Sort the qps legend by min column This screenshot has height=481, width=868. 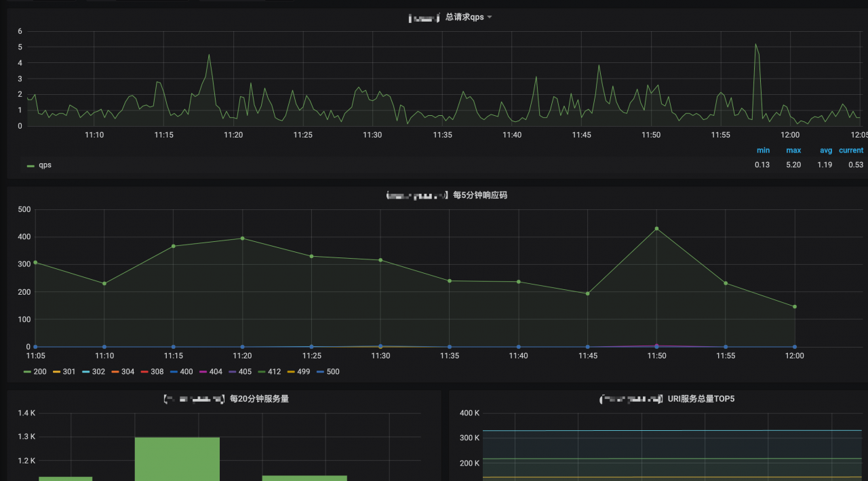pyautogui.click(x=763, y=150)
